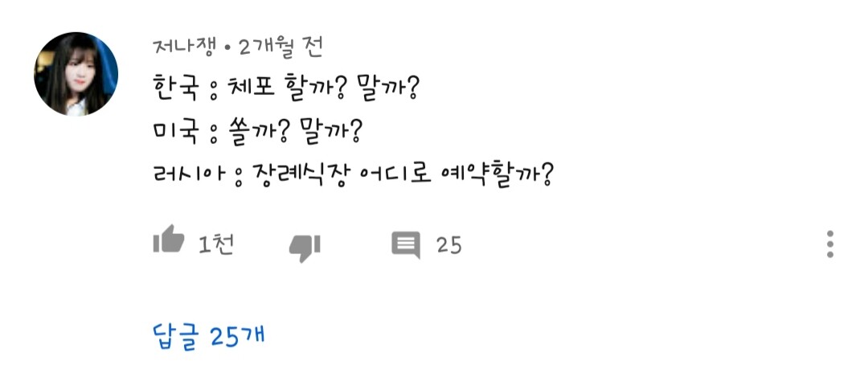Open 저나쟁's profile picture

point(76,74)
